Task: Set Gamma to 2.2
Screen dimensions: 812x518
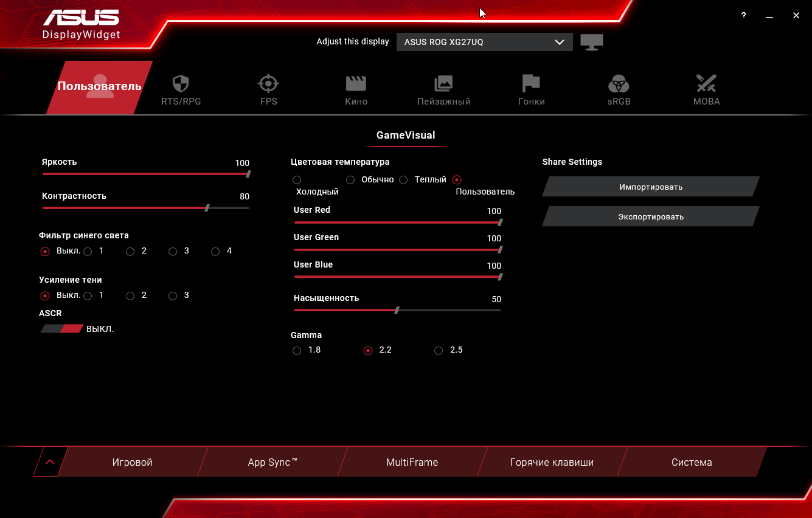Action: [367, 351]
